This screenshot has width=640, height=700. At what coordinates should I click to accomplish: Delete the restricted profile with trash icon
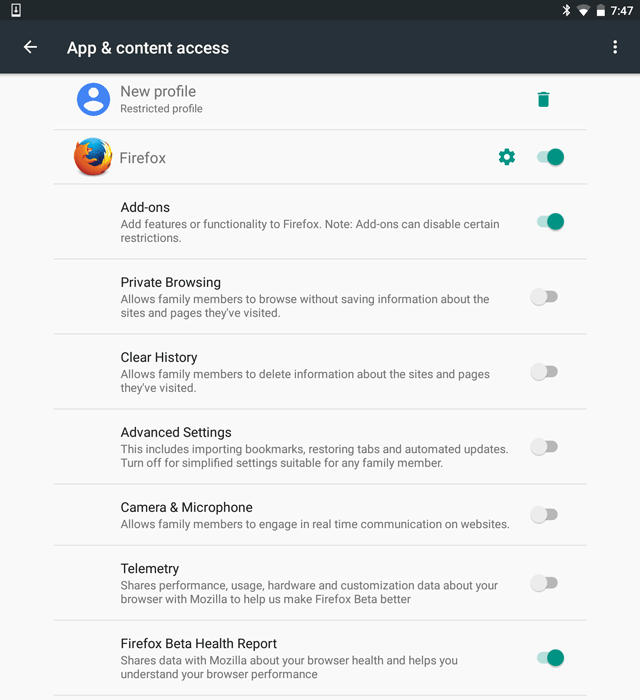543,99
